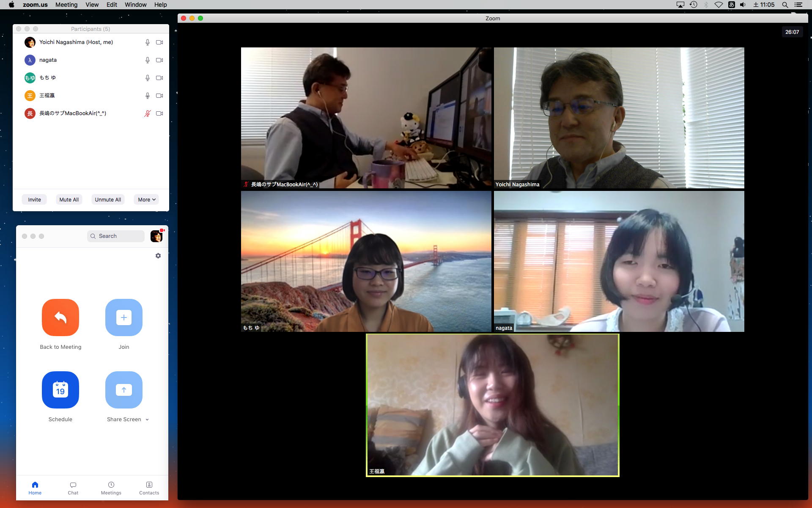Click the orange Back to Meeting icon
This screenshot has height=508, width=812.
(x=60, y=317)
